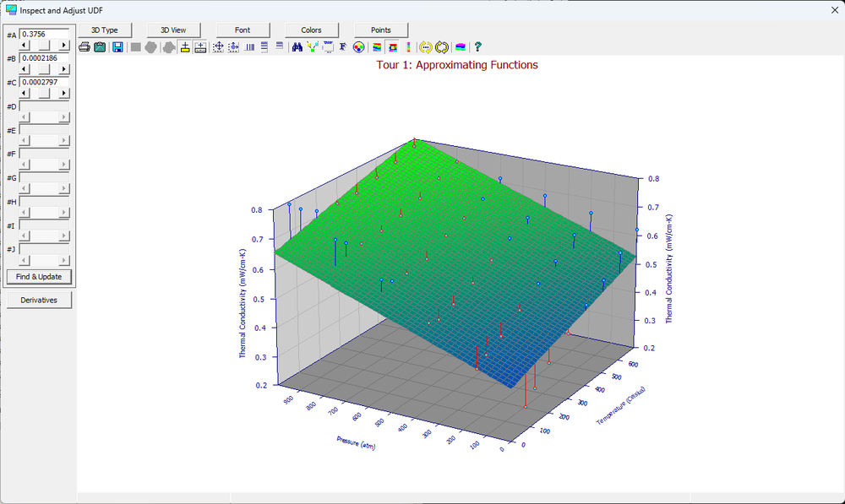Click the circular arrows icon containing dots
845x504 pixels.
click(426, 47)
